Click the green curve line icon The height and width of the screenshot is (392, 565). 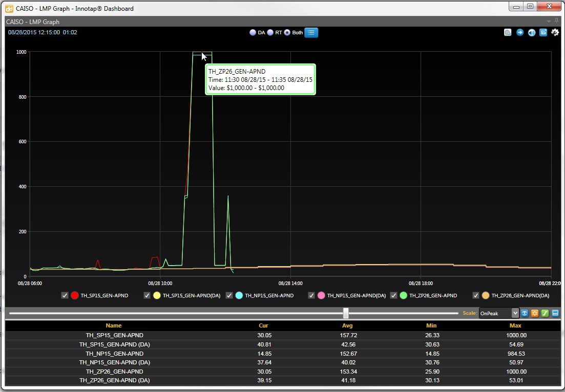[545, 313]
